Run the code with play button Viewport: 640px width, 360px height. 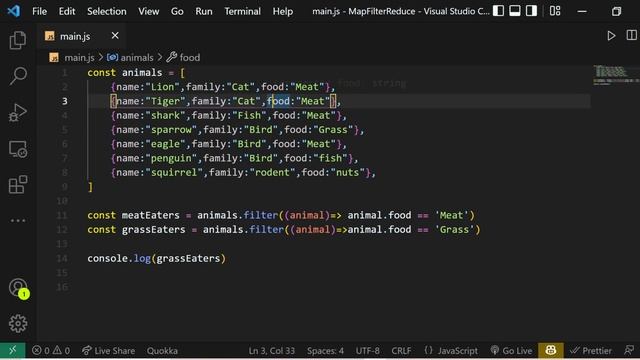click(x=611, y=36)
